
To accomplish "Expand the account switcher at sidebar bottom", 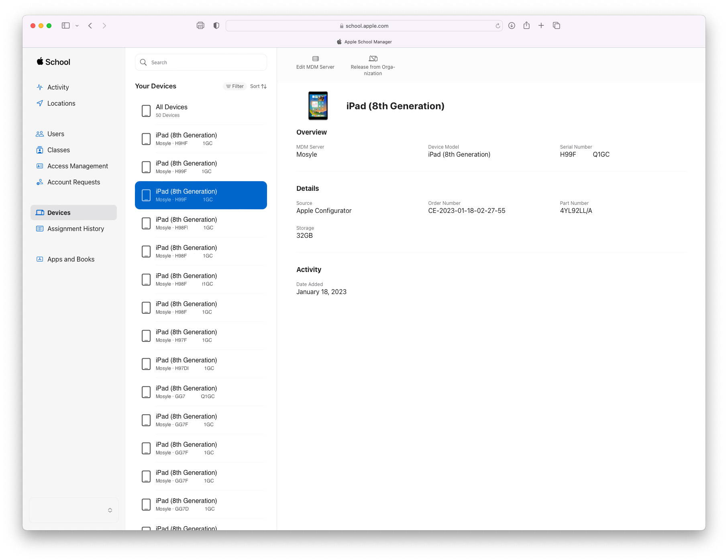I will [x=73, y=510].
